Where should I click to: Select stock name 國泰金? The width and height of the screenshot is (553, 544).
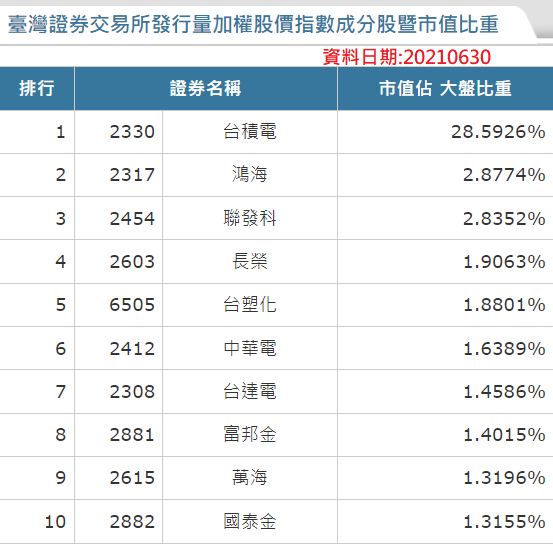click(250, 521)
